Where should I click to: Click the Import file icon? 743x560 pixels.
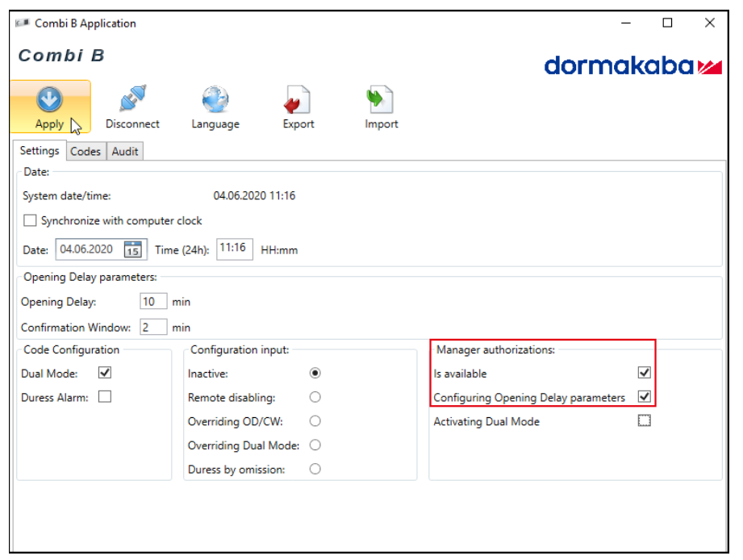tap(381, 100)
